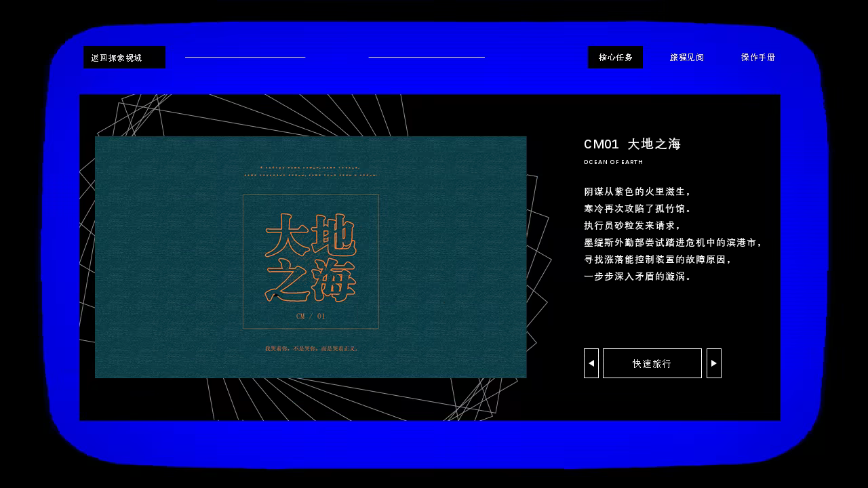Click the next mission right arrow
This screenshot has height=488, width=868.
[713, 363]
